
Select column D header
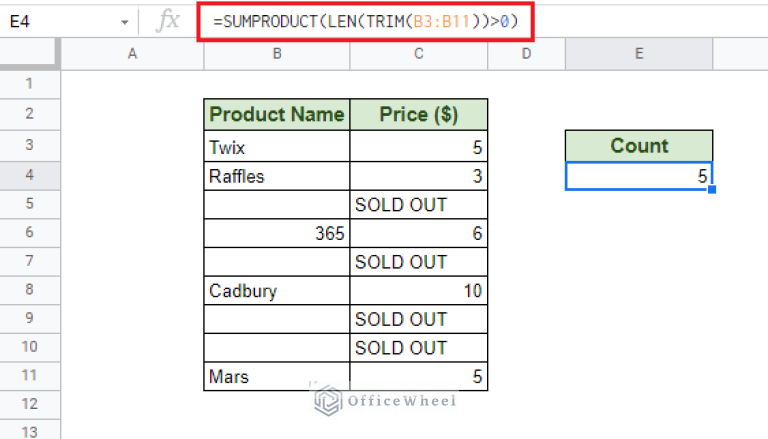(x=526, y=54)
